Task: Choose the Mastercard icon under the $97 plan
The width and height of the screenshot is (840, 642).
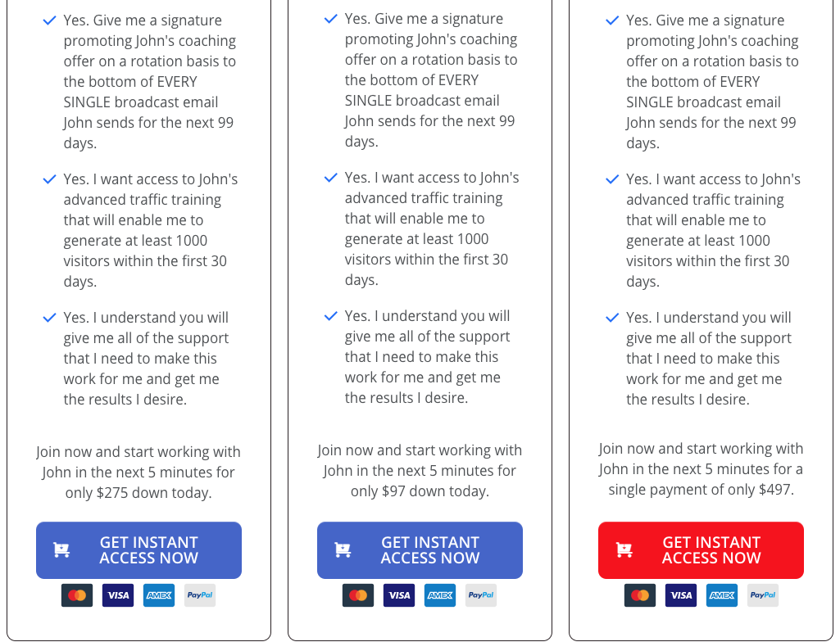Action: [x=358, y=595]
